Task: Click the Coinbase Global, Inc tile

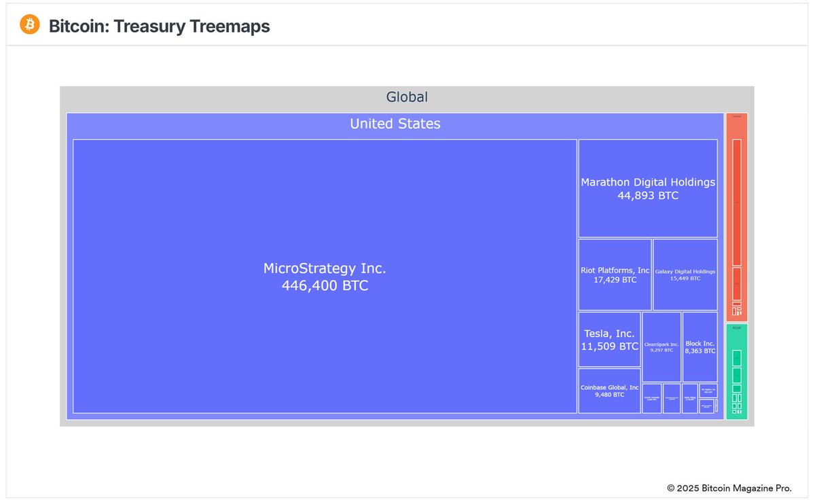Action: (x=609, y=391)
